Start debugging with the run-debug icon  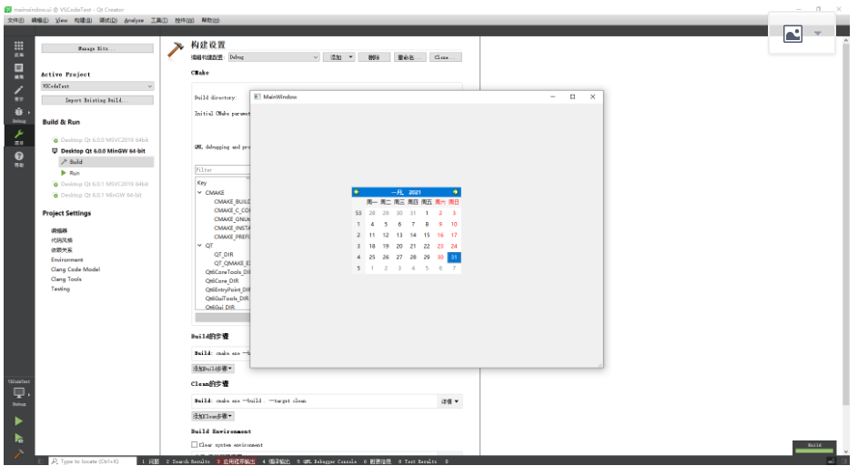(x=19, y=438)
